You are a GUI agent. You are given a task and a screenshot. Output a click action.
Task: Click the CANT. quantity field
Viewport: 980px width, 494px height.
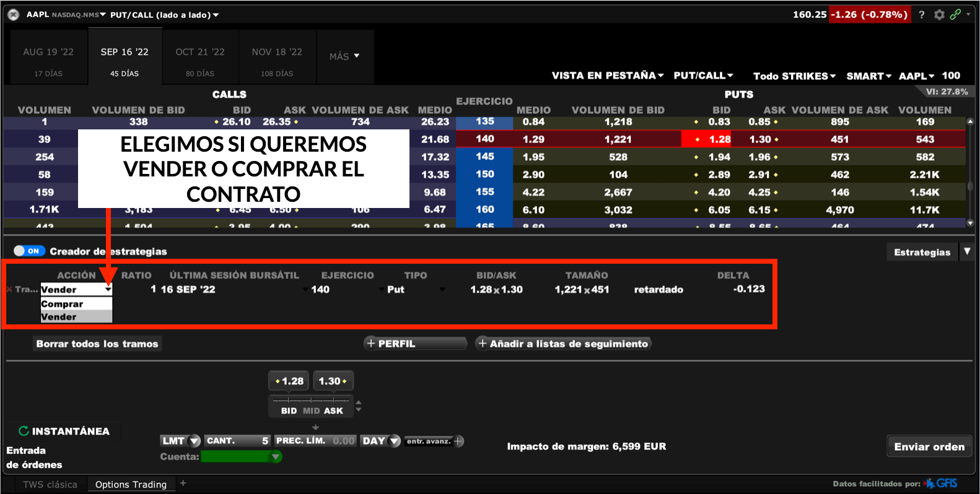pyautogui.click(x=238, y=441)
